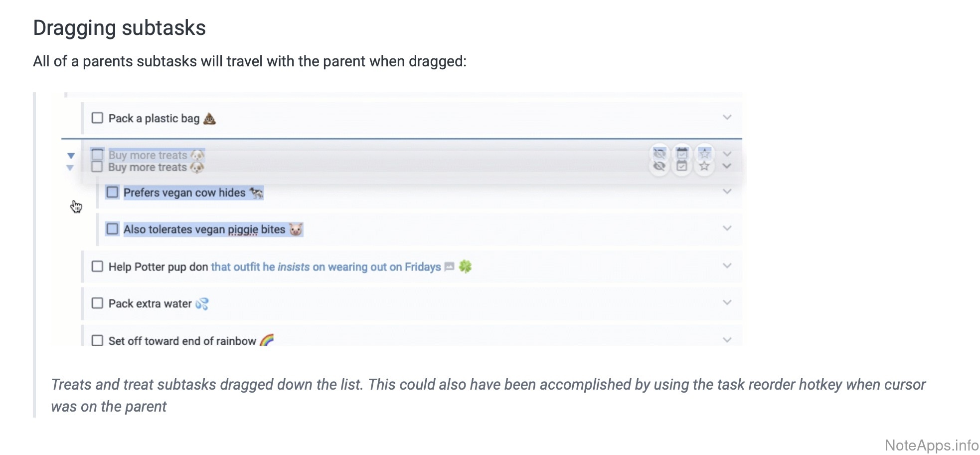
Task: Open chevron menu for 'Help Potter pup' task
Action: pyautogui.click(x=727, y=266)
